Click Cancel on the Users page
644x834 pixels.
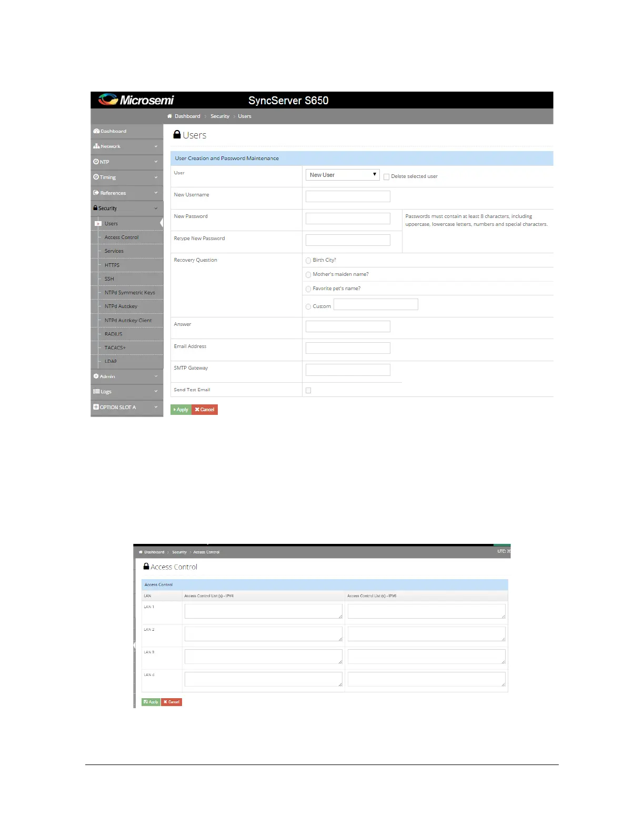point(205,410)
